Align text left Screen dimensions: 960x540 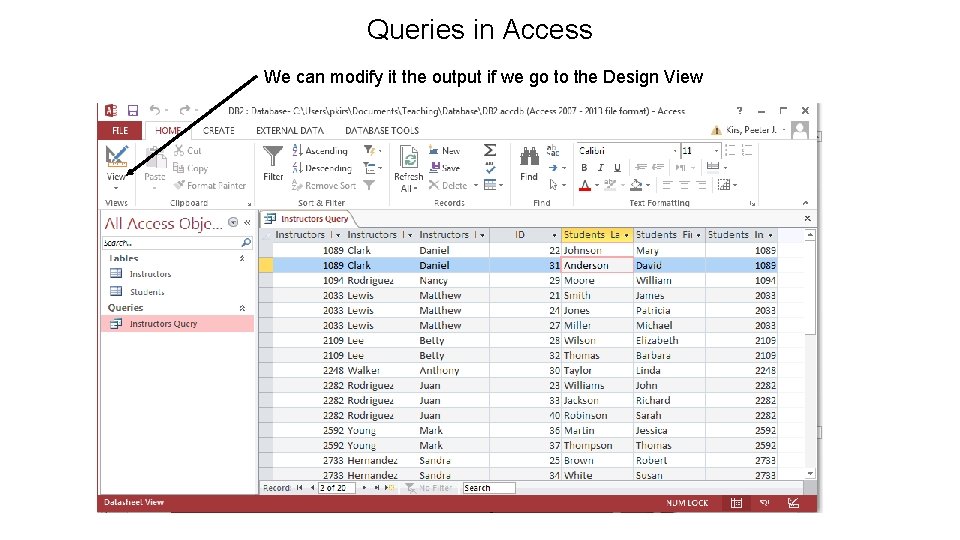point(667,185)
